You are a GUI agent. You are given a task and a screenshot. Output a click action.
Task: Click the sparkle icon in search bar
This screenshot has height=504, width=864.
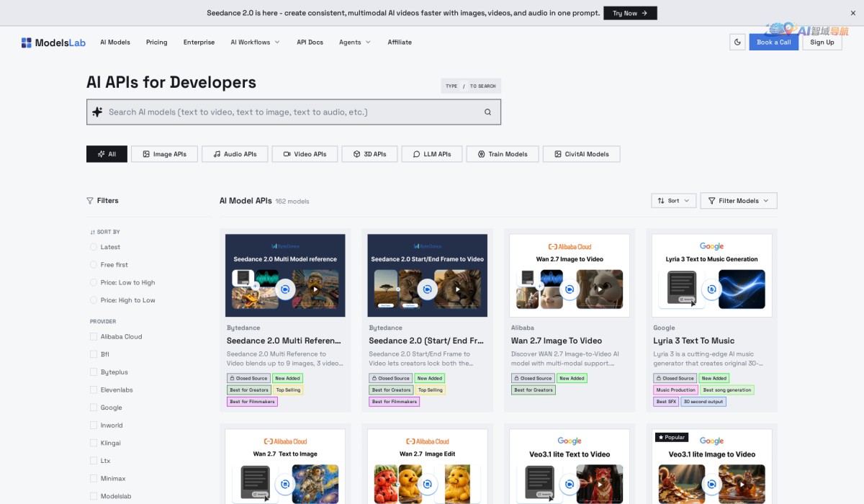pos(98,112)
